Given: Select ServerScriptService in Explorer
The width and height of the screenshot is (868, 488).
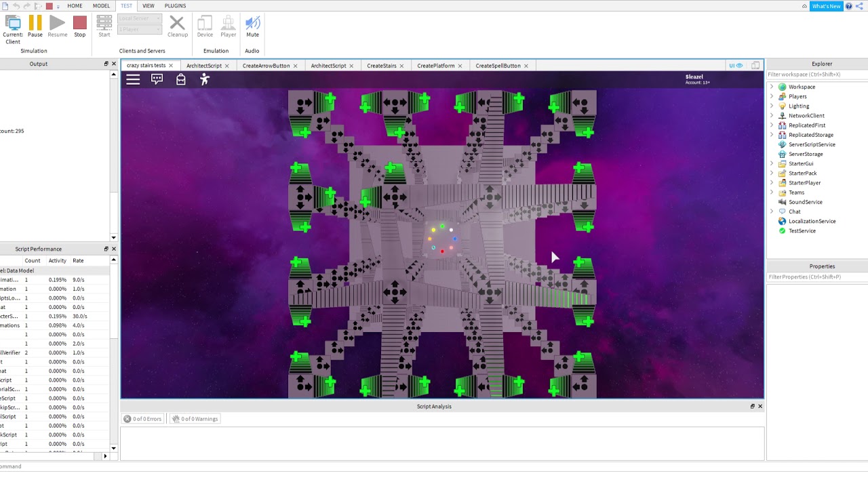Looking at the screenshot, I should coord(812,144).
